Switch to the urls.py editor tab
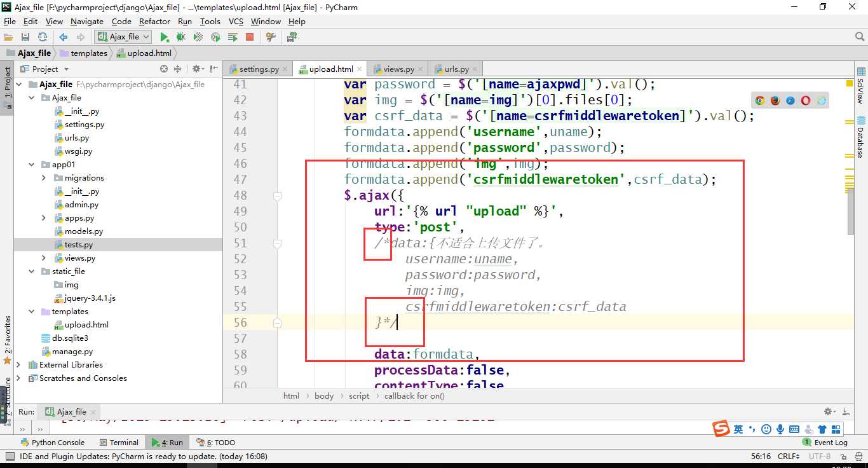Screen dimensions: 868x468 point(457,69)
